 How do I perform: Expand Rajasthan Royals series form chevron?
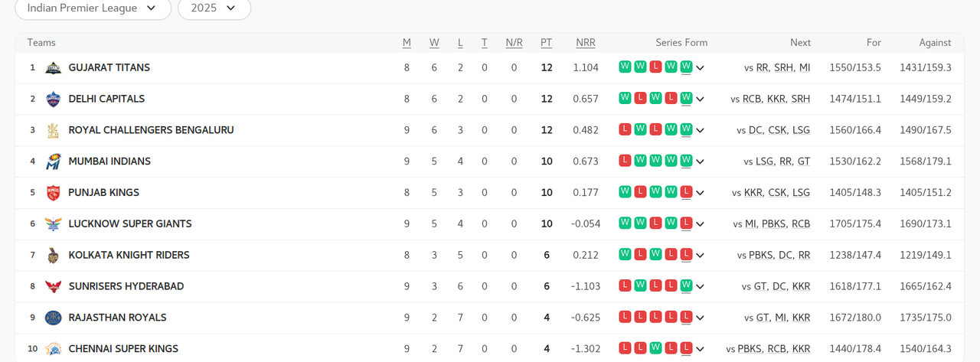(700, 318)
